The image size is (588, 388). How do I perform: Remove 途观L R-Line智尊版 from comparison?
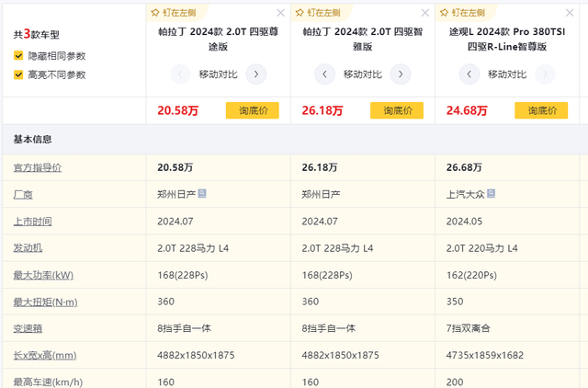pyautogui.click(x=570, y=13)
